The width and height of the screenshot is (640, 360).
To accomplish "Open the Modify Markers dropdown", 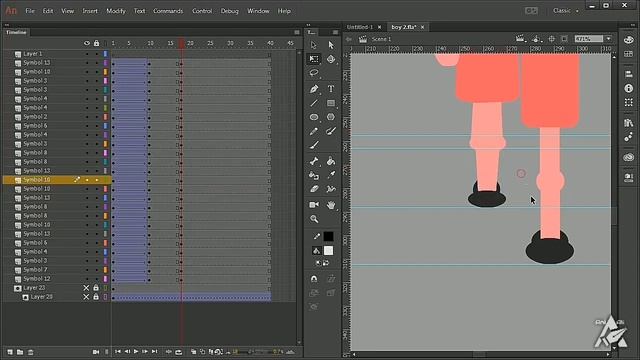I will click(x=218, y=352).
